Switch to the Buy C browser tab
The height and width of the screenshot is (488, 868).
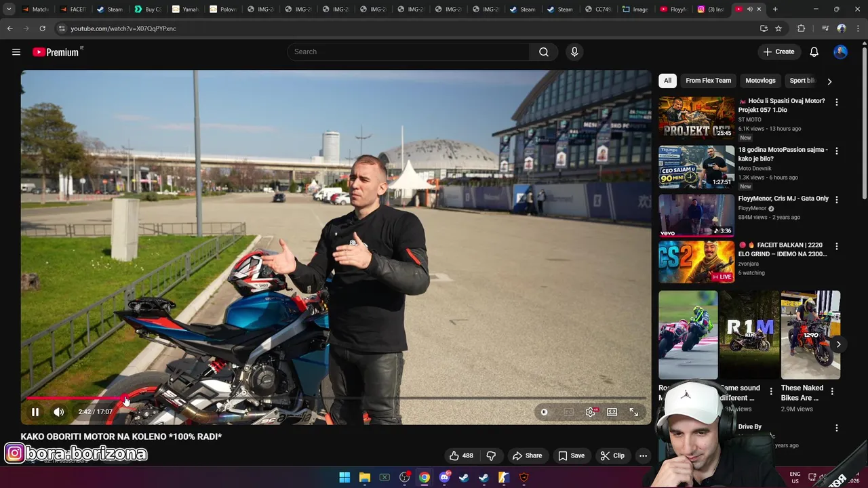pyautogui.click(x=147, y=9)
